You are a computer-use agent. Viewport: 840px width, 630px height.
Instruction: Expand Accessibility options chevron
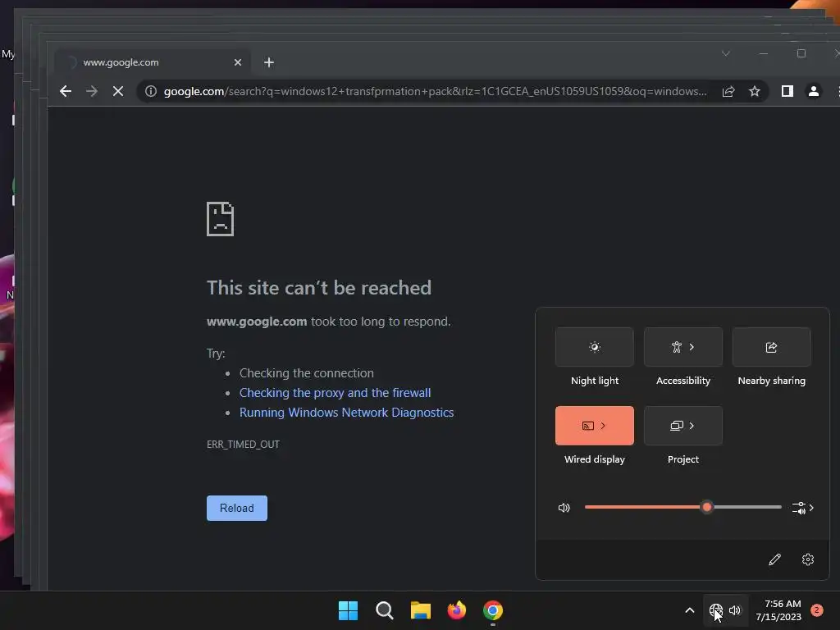coord(692,347)
